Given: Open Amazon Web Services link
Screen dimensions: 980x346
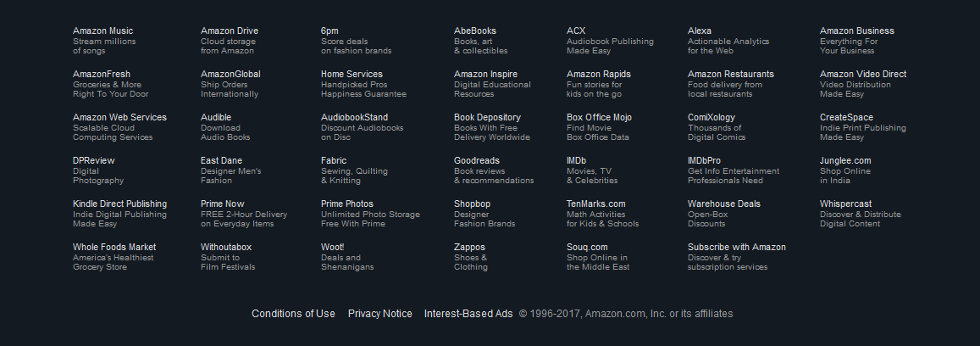Looking at the screenshot, I should pyautogui.click(x=119, y=118).
